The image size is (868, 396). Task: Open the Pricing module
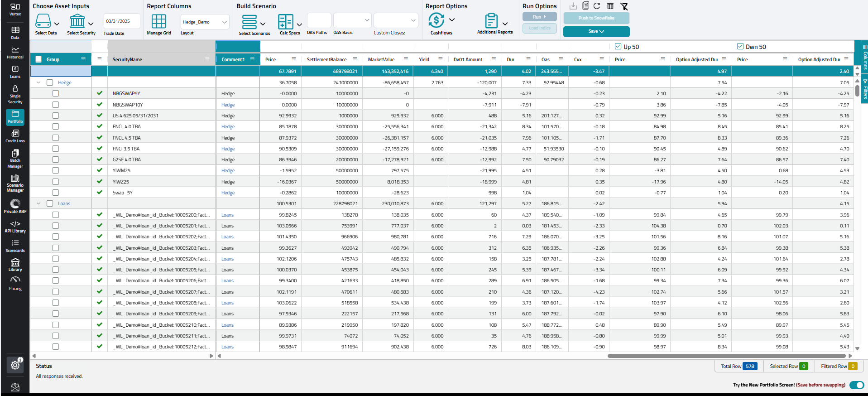[x=15, y=283]
